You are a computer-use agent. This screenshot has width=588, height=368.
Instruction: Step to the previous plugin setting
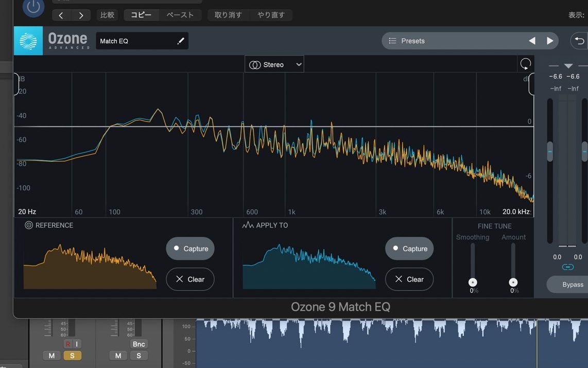click(61, 15)
